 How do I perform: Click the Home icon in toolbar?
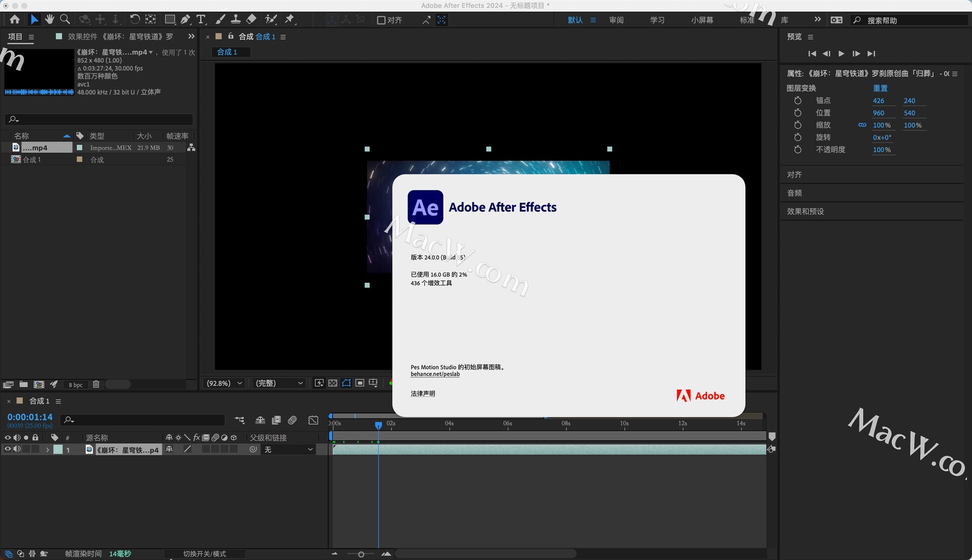pyautogui.click(x=15, y=20)
